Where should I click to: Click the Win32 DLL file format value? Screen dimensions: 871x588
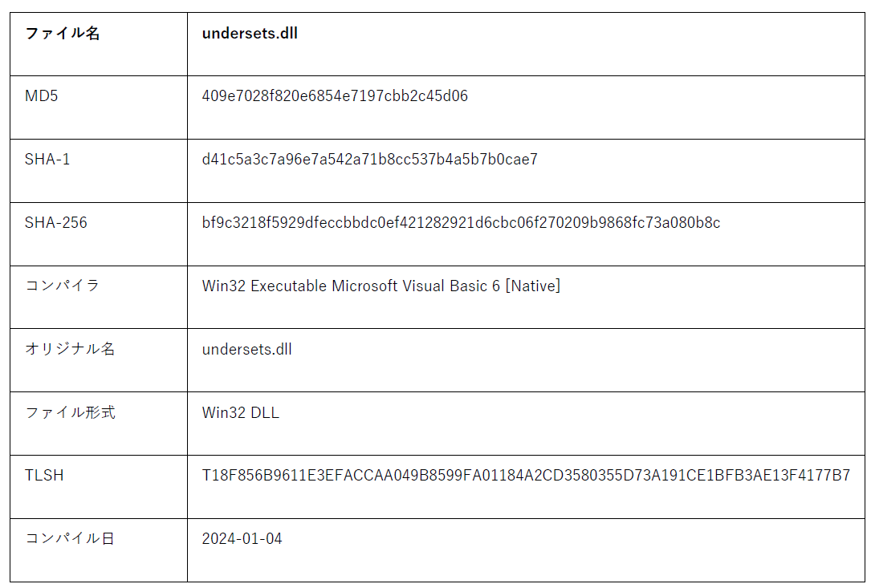click(240, 413)
